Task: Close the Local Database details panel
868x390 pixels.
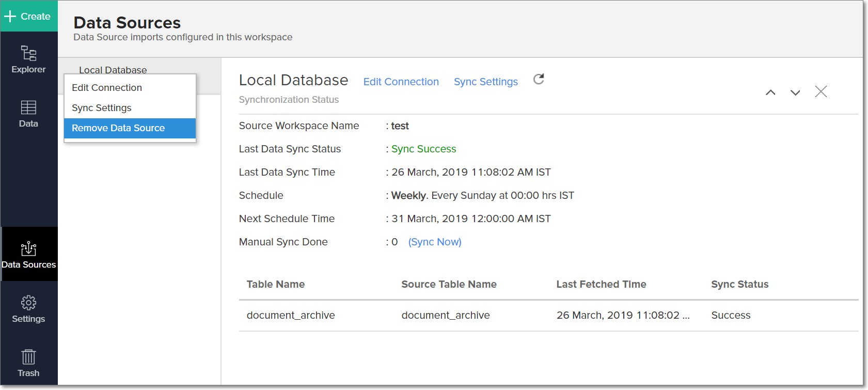Action: (x=820, y=92)
